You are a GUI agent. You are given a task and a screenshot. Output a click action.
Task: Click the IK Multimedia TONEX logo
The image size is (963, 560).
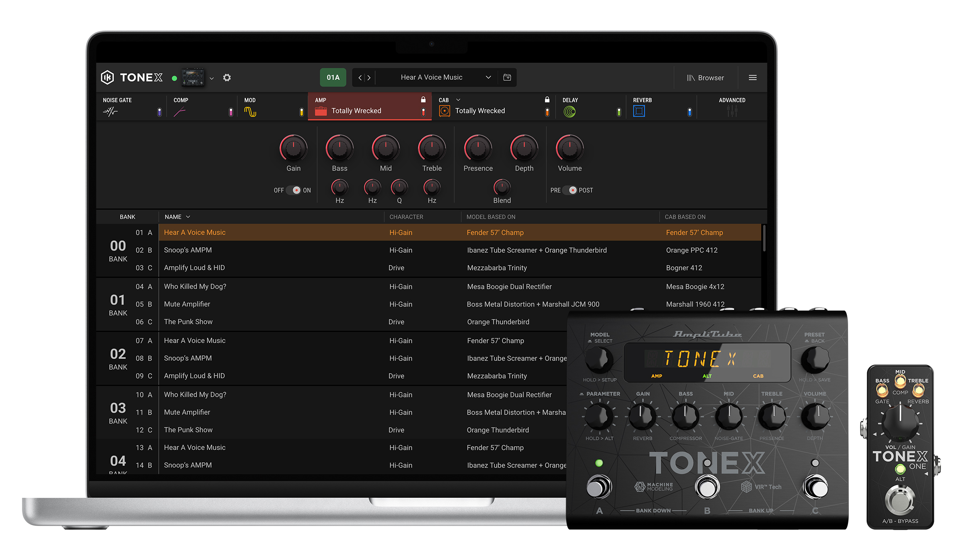click(x=132, y=78)
